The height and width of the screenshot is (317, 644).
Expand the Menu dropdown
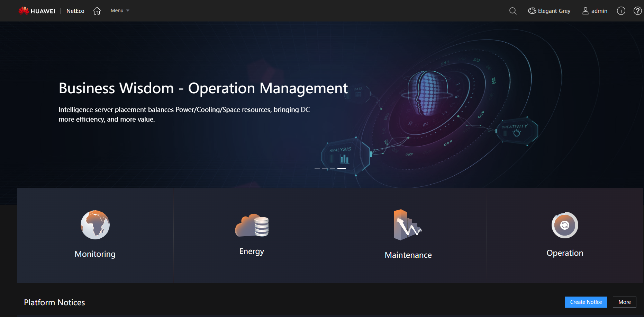coord(120,11)
